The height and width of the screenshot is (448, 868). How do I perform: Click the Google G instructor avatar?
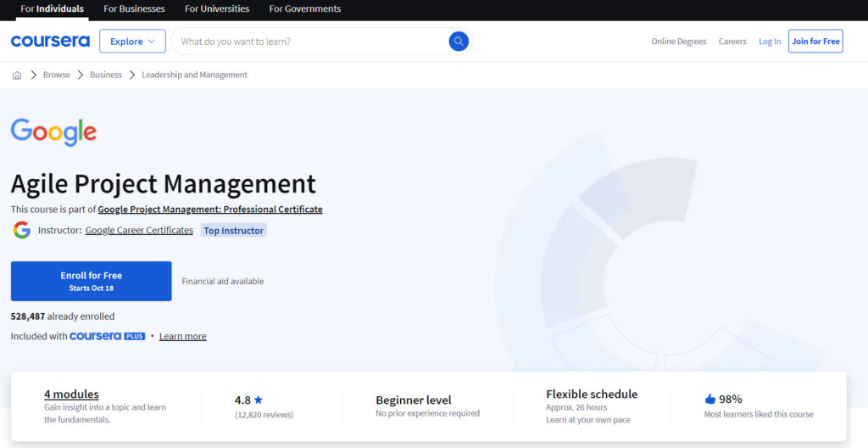(22, 230)
